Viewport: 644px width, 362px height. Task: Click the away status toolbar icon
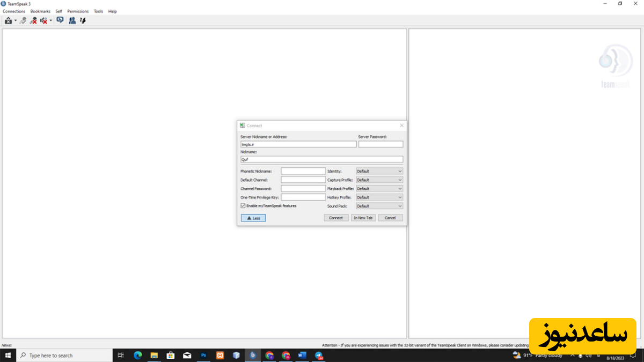coord(9,20)
